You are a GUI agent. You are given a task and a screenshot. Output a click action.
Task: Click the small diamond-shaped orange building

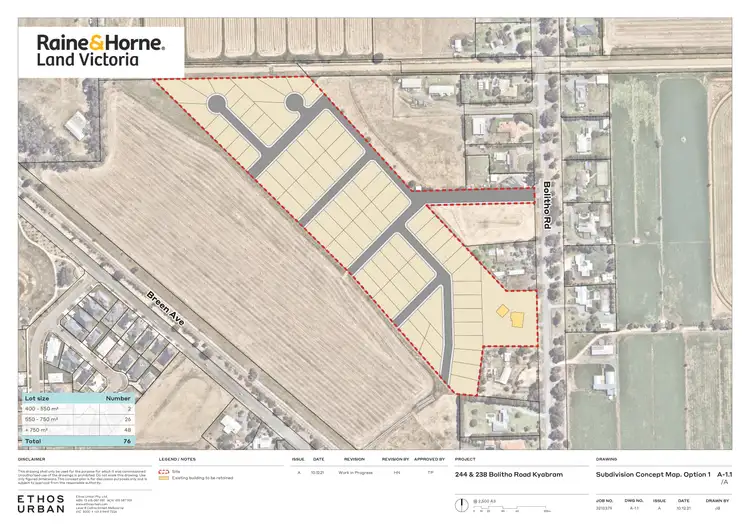(502, 311)
